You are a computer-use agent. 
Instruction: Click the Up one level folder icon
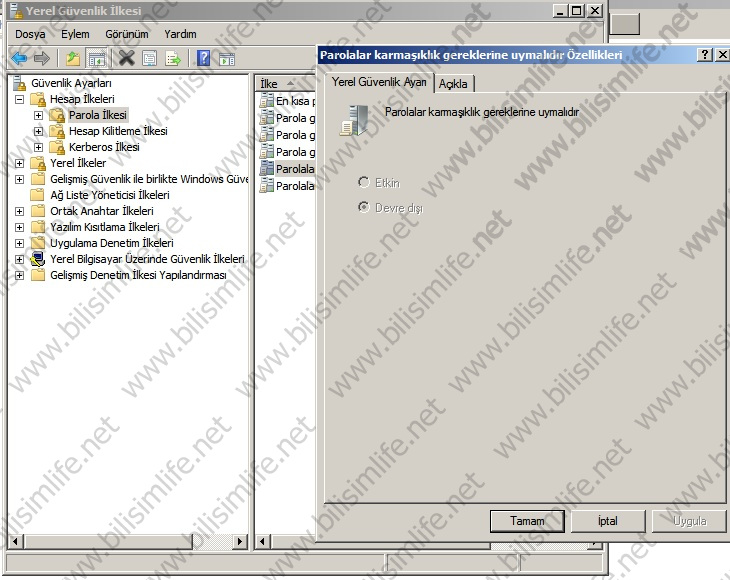(73, 58)
